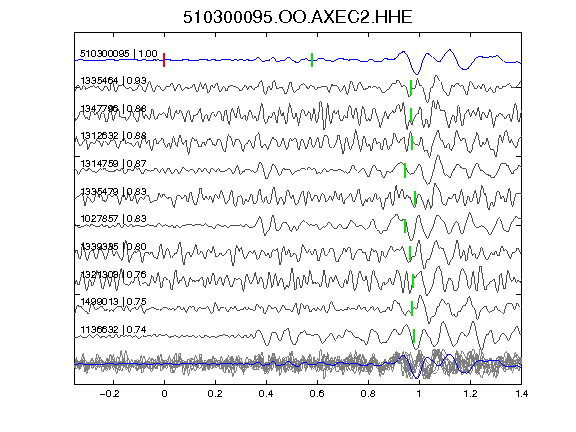This screenshot has width=576, height=432.
Task: Select the green pick on trace 1347796
Action: click(x=411, y=115)
